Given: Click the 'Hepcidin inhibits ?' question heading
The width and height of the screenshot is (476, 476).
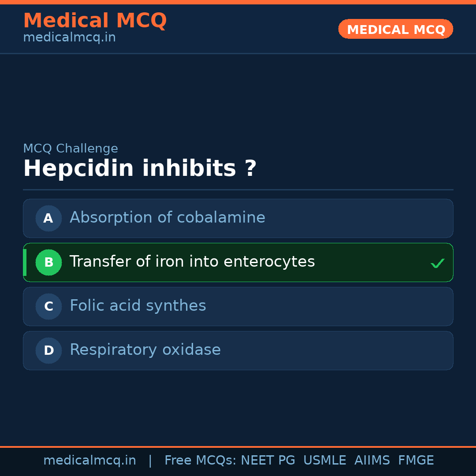Looking at the screenshot, I should click(140, 168).
